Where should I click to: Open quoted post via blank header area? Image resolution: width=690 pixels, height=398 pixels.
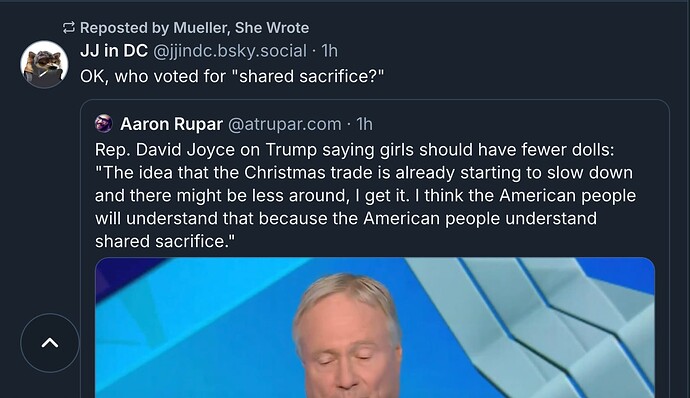click(x=519, y=124)
